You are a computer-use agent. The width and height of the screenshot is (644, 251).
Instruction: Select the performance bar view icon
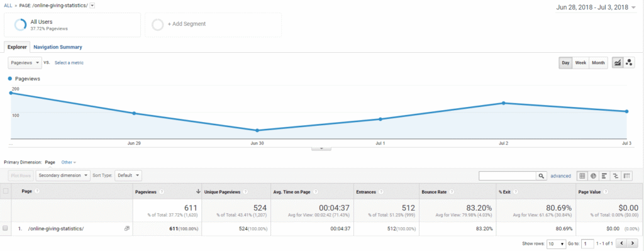point(604,176)
